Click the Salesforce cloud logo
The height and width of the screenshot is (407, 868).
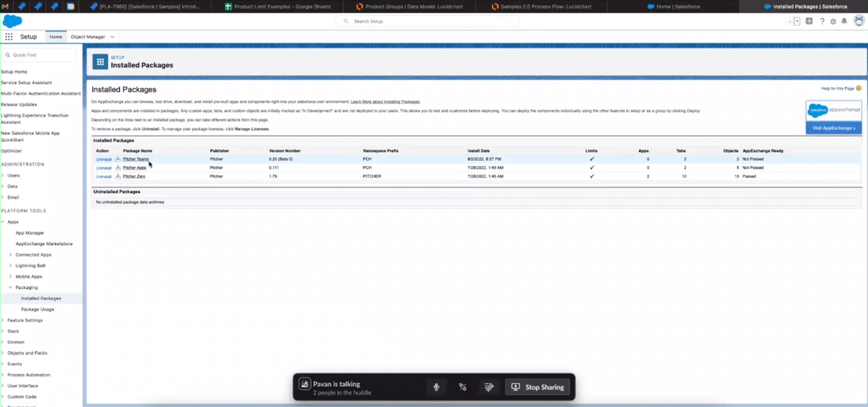[12, 21]
